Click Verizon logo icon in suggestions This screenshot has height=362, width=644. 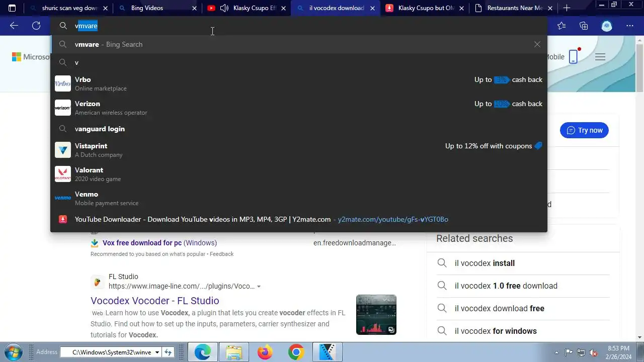[x=63, y=108]
